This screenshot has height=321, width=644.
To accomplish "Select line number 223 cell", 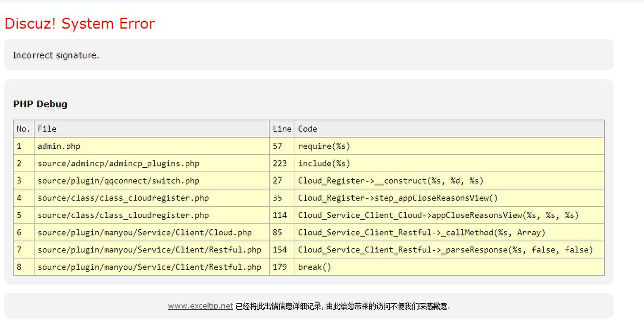I will tap(282, 163).
